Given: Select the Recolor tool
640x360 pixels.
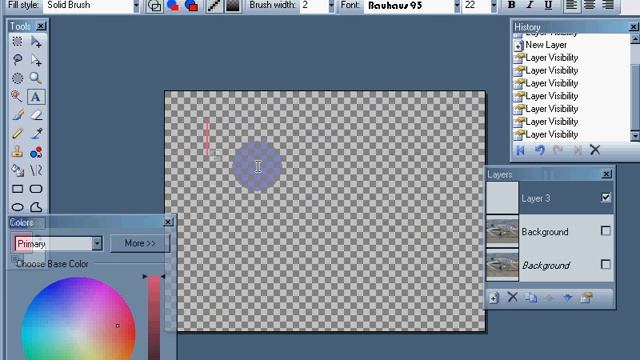Looking at the screenshot, I should [36, 152].
